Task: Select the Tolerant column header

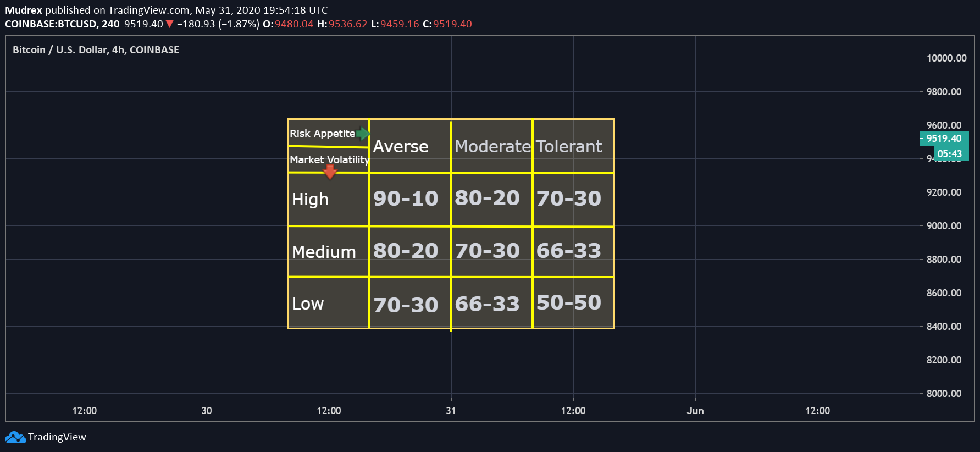Action: pos(569,146)
